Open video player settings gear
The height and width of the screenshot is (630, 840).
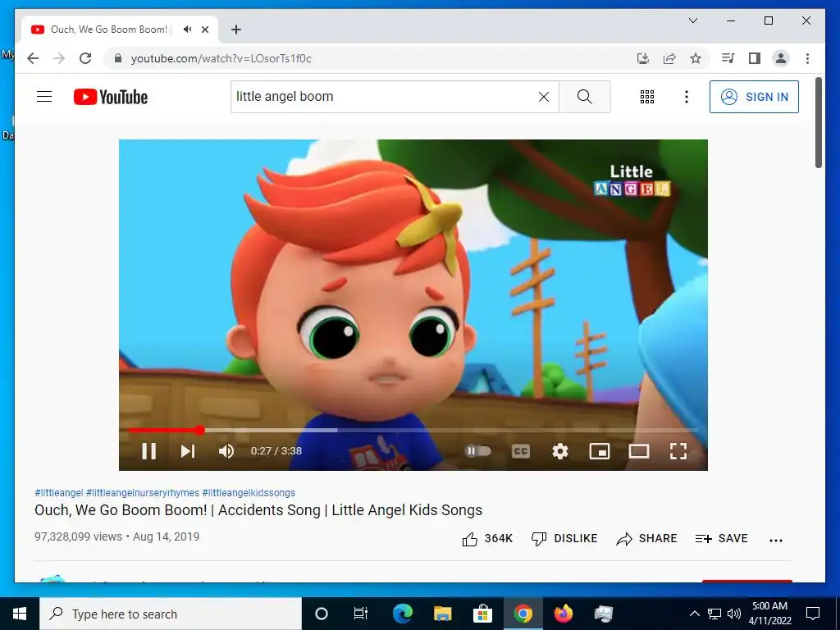[559, 451]
